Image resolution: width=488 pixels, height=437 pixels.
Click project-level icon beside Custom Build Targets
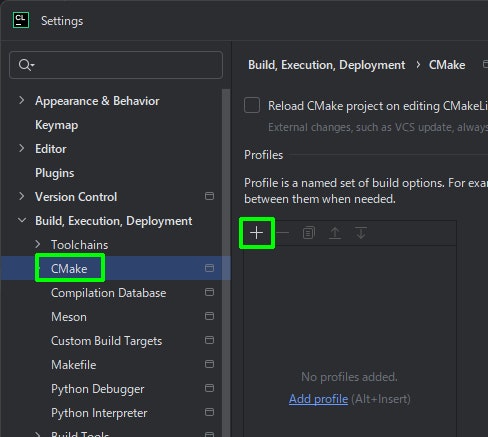[x=209, y=340]
